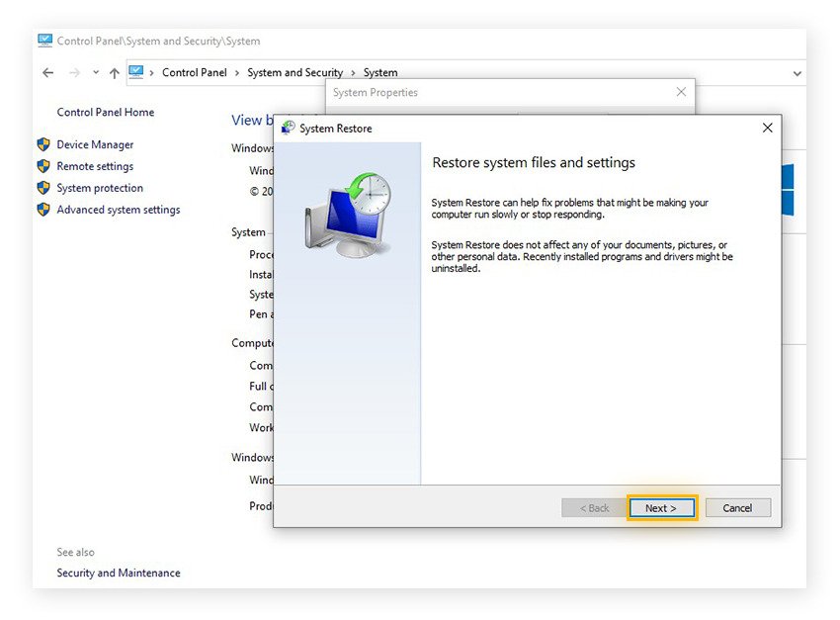Screen dimensions: 840x620
Task: Click 'See also' label
Action: [x=75, y=552]
